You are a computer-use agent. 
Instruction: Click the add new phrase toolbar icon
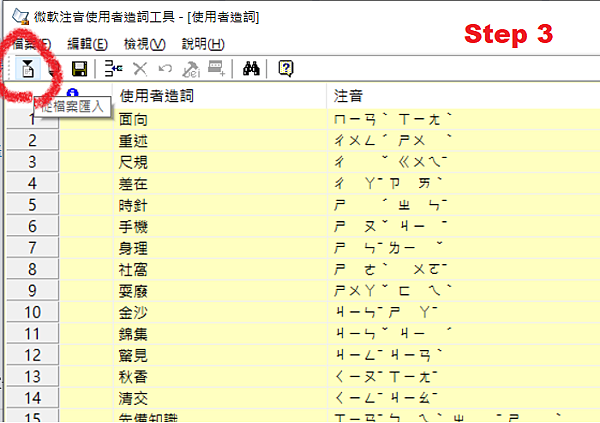(x=113, y=69)
